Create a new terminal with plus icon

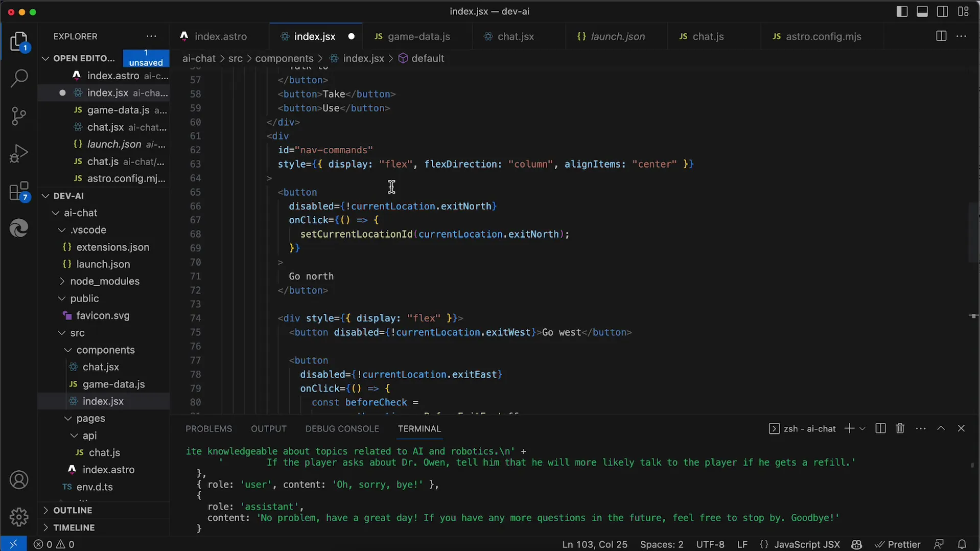[x=849, y=428]
